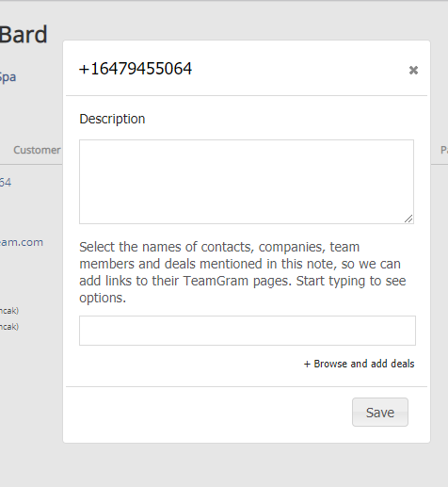The image size is (448, 487).
Task: Click the dimmed backdrop below the dialog
Action: [224, 465]
